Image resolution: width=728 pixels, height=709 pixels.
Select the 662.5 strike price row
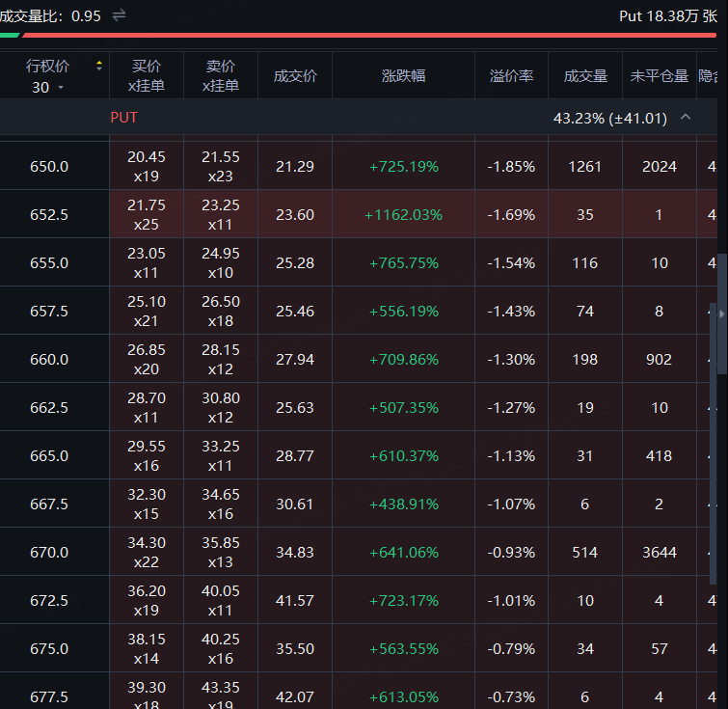[359, 407]
